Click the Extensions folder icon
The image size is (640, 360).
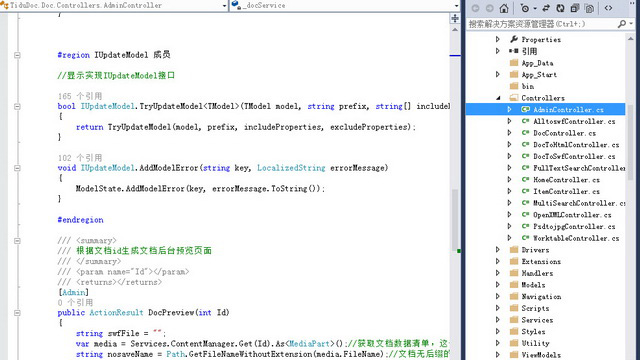tap(514, 261)
